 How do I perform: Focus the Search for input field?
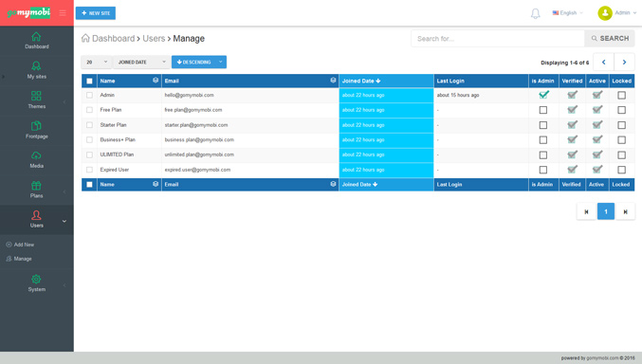click(x=498, y=39)
